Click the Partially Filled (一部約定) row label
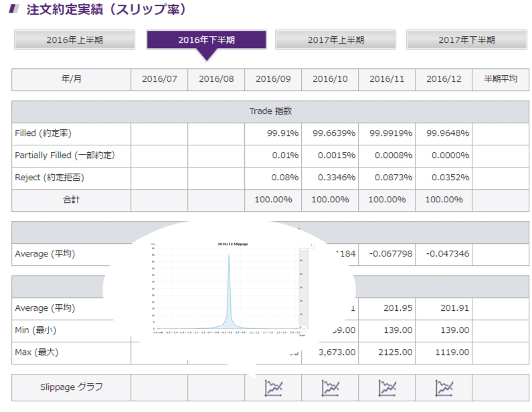 (65, 155)
